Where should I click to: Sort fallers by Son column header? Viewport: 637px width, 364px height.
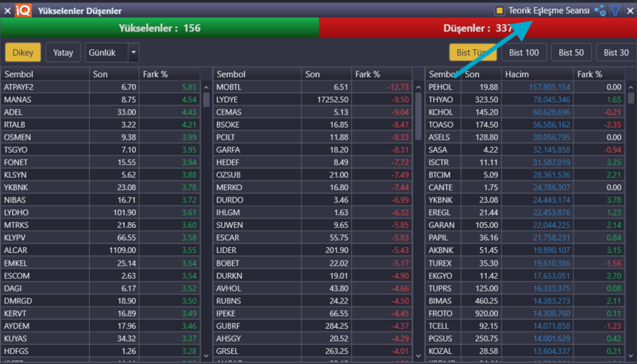(326, 74)
